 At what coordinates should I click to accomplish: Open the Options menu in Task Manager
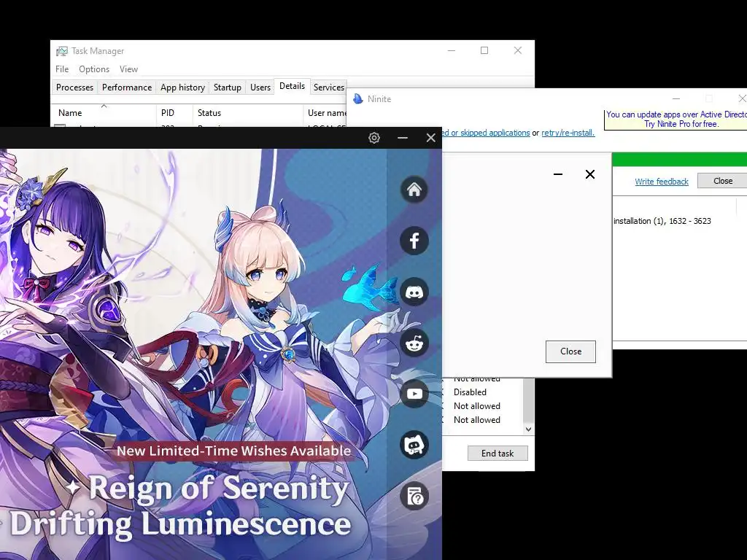tap(94, 69)
